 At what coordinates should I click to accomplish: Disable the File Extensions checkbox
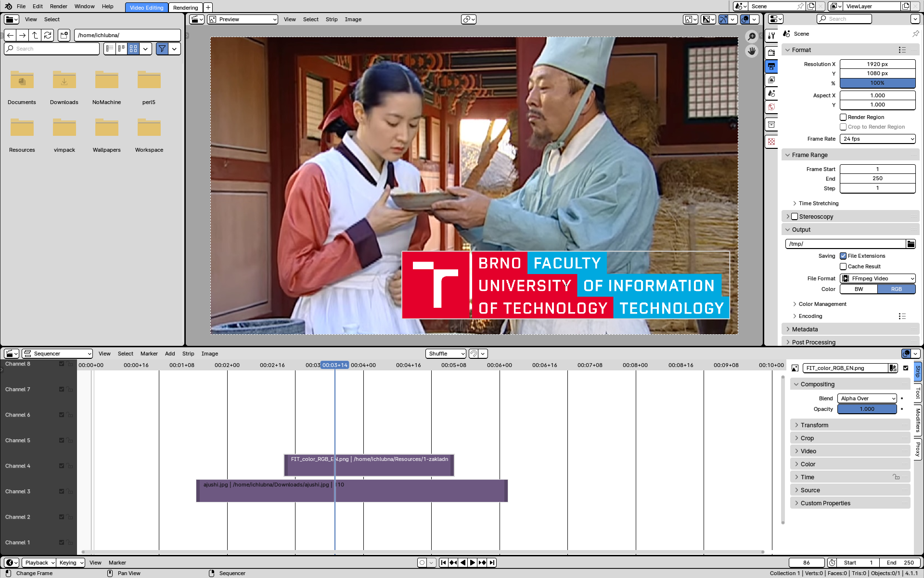tap(843, 256)
